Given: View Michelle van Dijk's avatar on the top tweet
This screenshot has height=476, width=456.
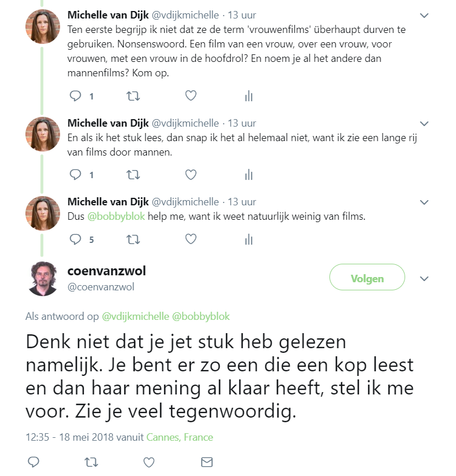Looking at the screenshot, I should click(43, 27).
